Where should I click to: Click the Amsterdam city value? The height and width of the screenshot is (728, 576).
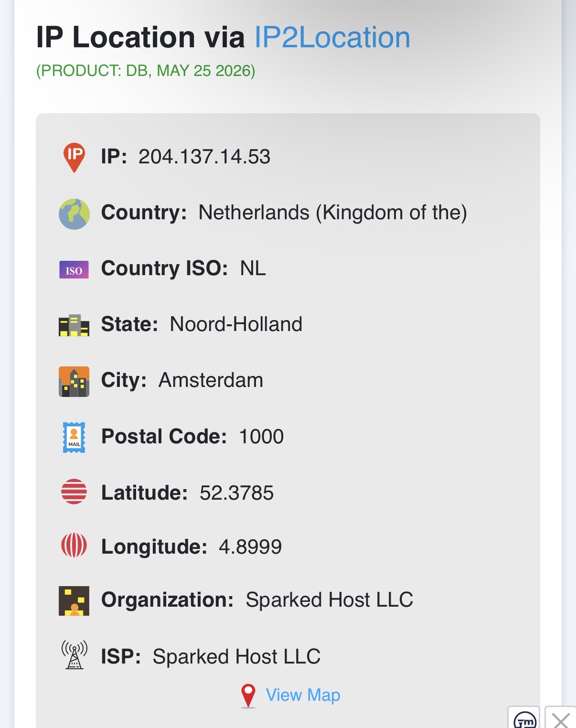(x=211, y=380)
